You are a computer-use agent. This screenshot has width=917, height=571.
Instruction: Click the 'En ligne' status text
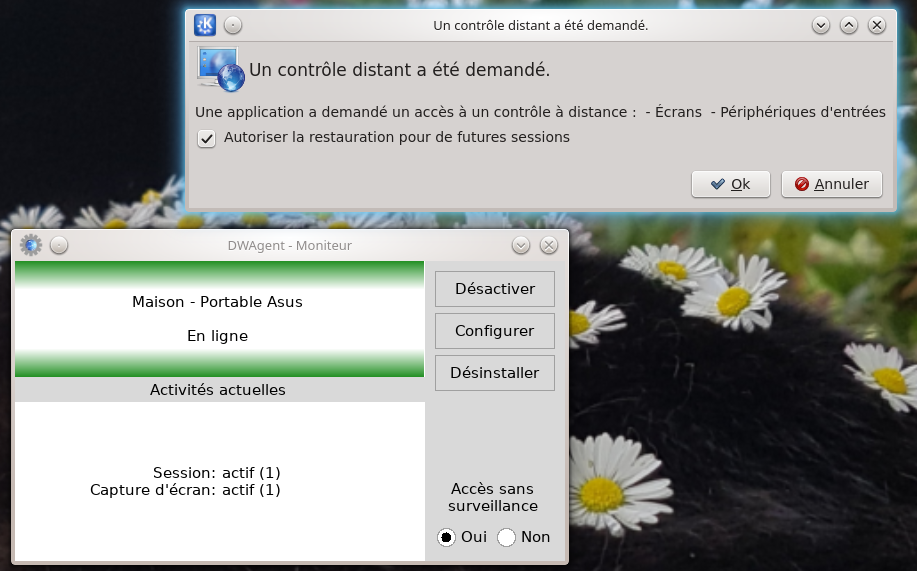(x=218, y=336)
